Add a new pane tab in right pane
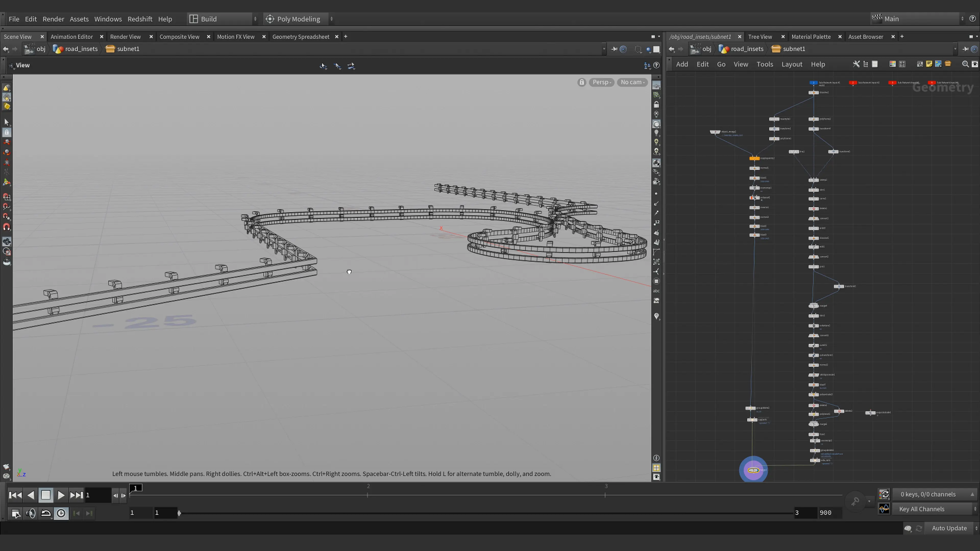 [902, 36]
